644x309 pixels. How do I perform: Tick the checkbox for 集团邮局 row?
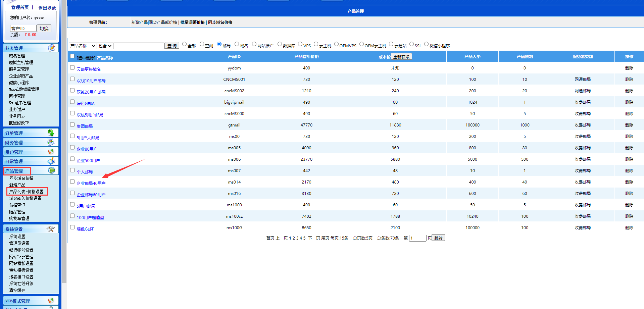click(x=72, y=125)
